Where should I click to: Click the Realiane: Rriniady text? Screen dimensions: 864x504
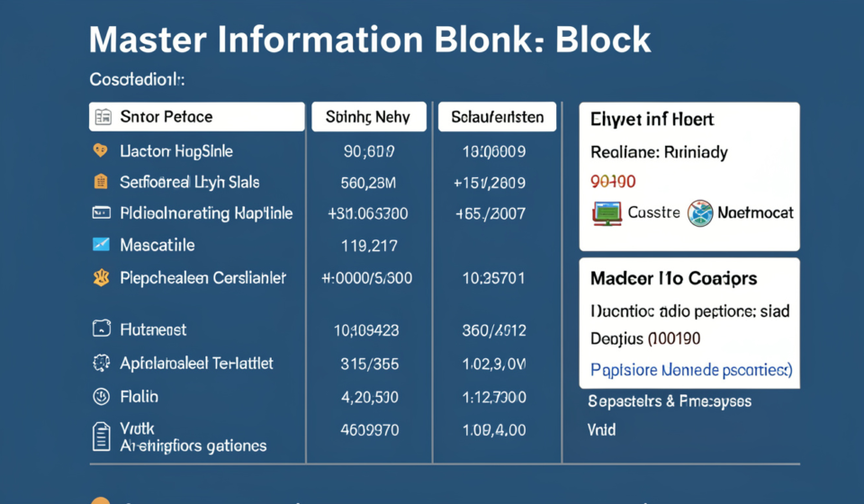[x=659, y=152]
